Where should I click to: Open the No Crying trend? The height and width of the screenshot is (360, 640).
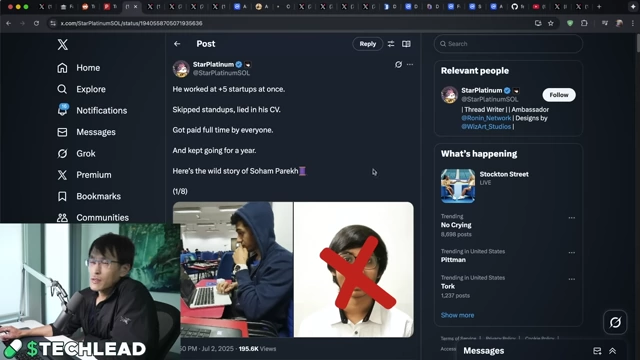click(456, 225)
